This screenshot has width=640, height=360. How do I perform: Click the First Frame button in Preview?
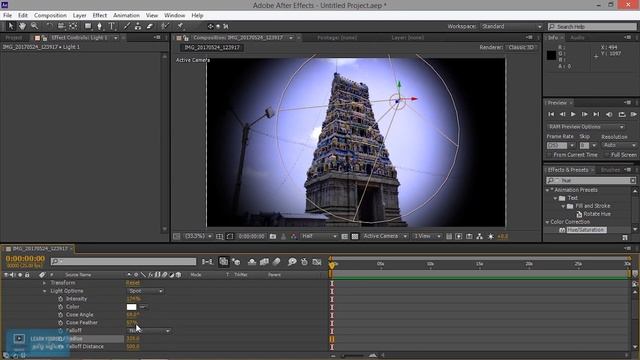point(551,114)
